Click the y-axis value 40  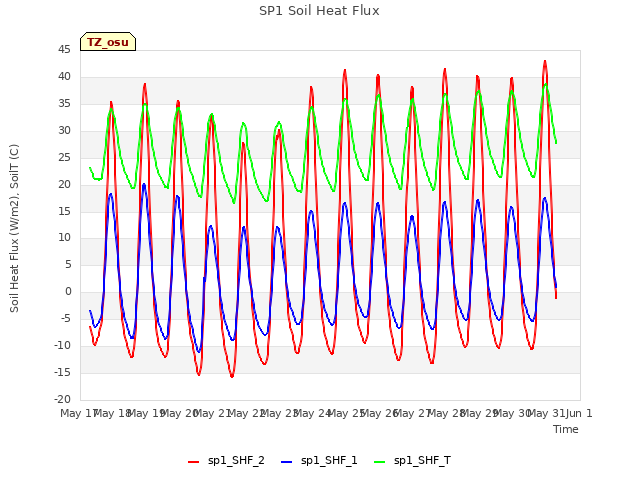(x=64, y=77)
